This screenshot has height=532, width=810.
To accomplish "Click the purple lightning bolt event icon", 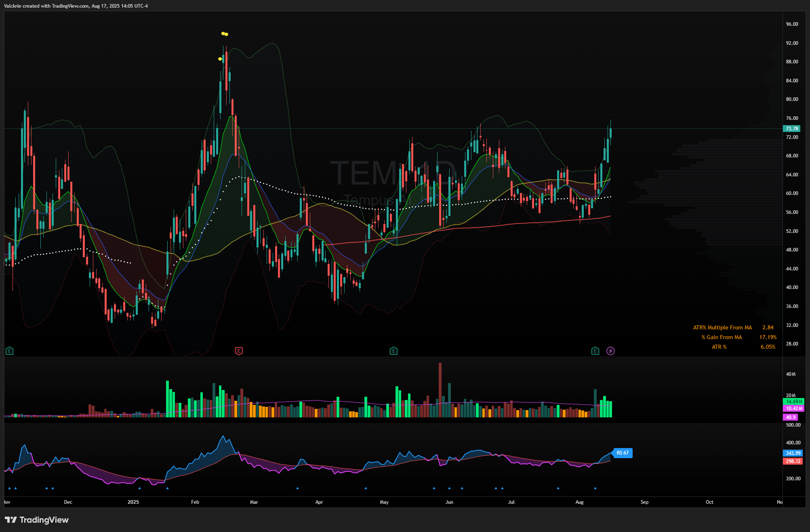I will tap(610, 351).
